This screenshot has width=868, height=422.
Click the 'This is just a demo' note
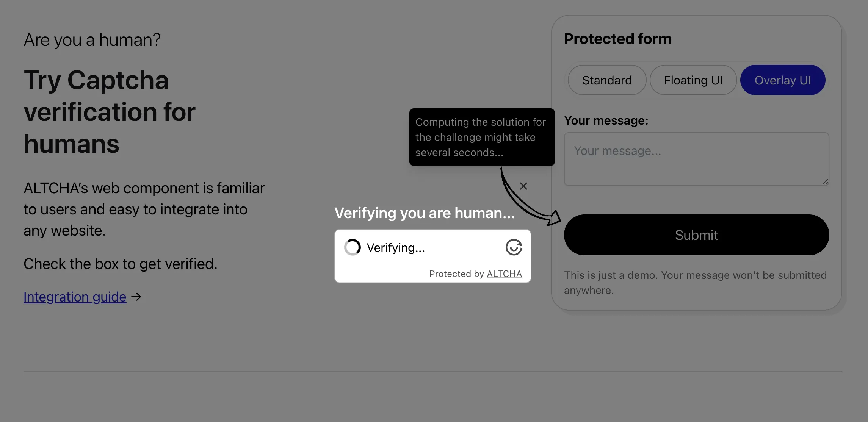pyautogui.click(x=695, y=283)
